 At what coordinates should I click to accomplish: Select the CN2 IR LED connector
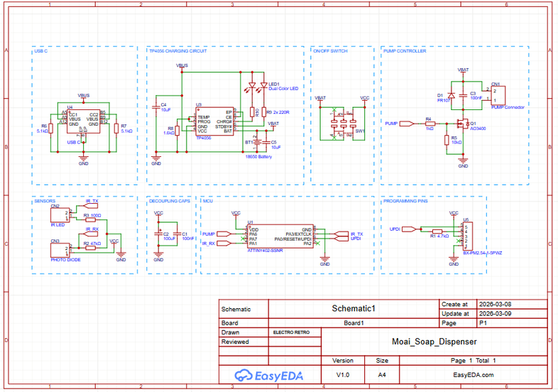(60, 215)
